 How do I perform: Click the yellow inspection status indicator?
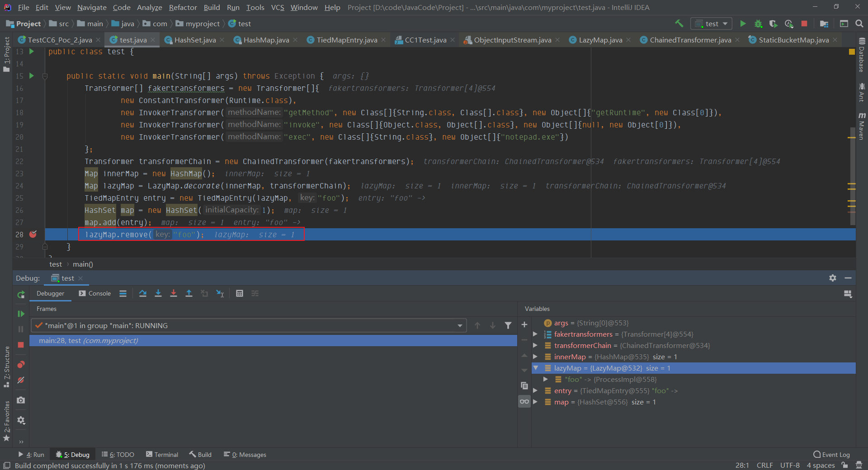click(852, 52)
